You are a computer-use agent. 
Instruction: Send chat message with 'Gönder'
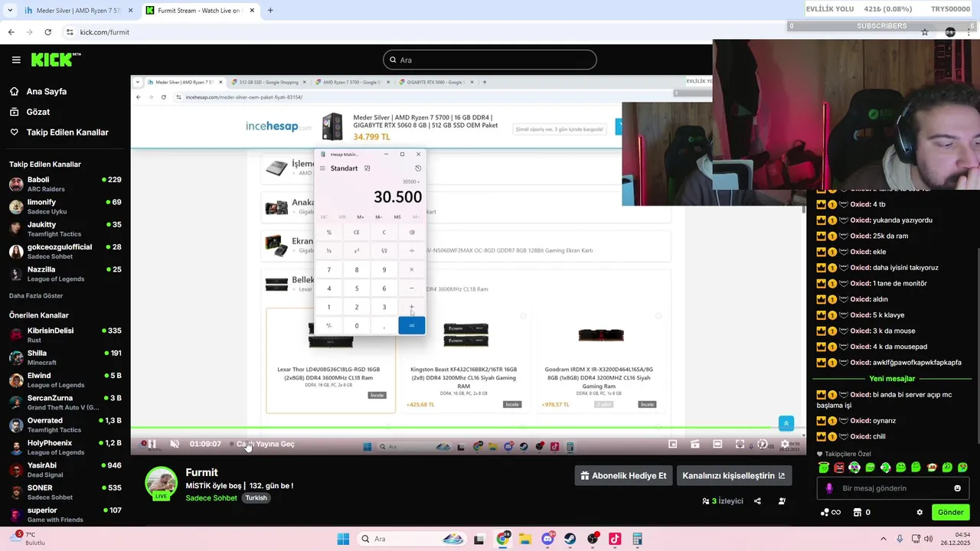[x=951, y=512]
